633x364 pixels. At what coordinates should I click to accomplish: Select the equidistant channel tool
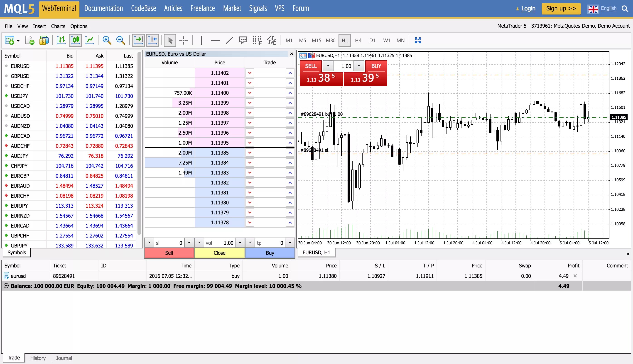271,40
